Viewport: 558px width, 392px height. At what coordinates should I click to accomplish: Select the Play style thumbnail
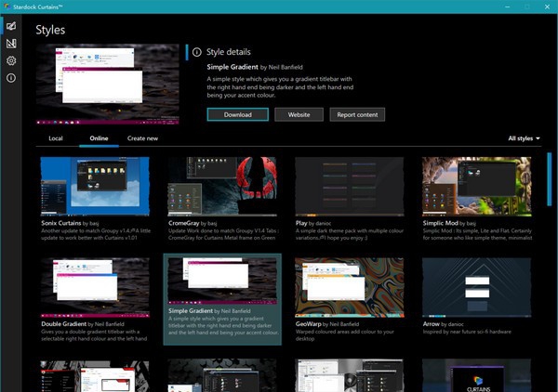[x=350, y=186]
